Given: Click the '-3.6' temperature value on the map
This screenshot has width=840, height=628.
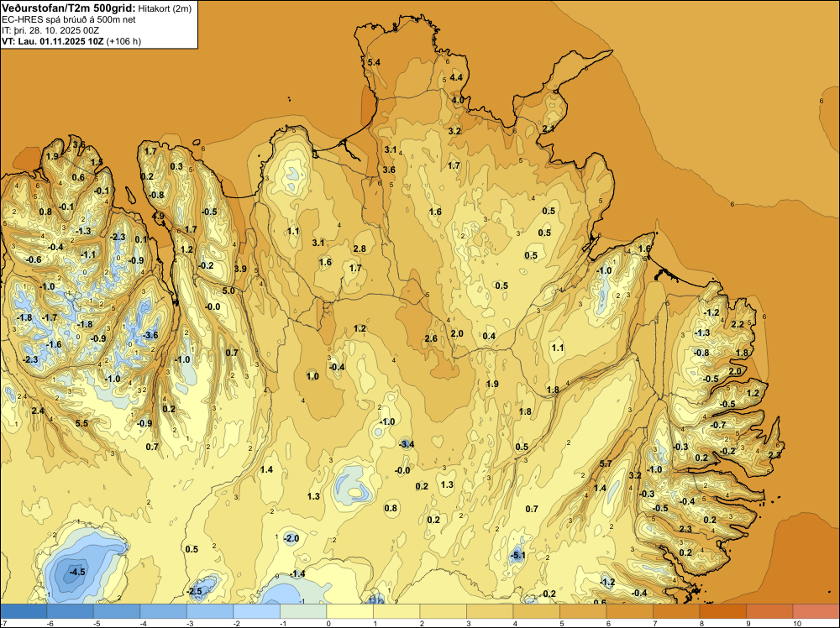Looking at the screenshot, I should tap(150, 335).
